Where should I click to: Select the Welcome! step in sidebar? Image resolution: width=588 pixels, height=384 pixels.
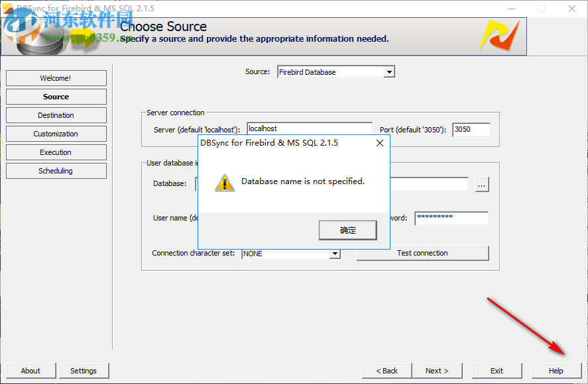coord(56,78)
